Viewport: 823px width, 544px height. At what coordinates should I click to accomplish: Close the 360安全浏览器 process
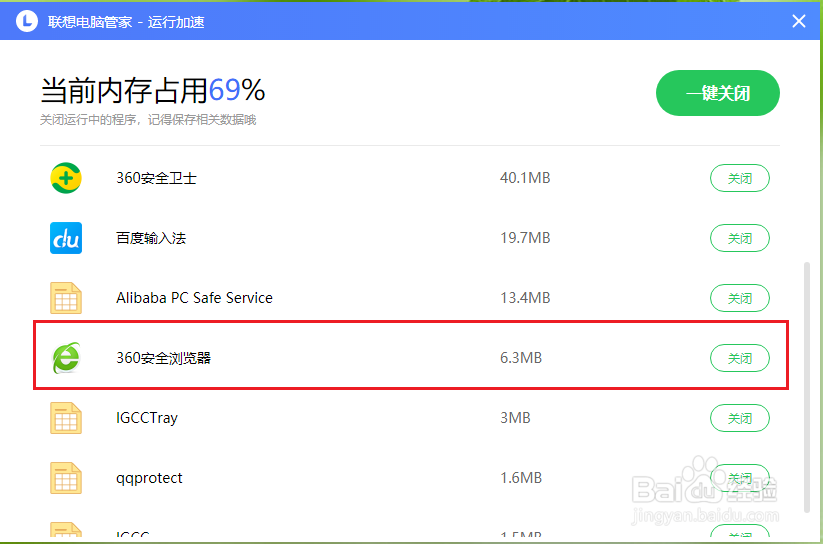point(740,358)
